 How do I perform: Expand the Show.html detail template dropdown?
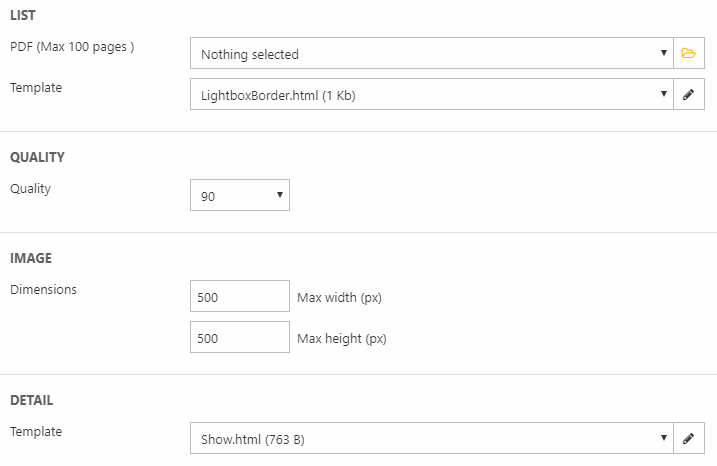tap(432, 438)
